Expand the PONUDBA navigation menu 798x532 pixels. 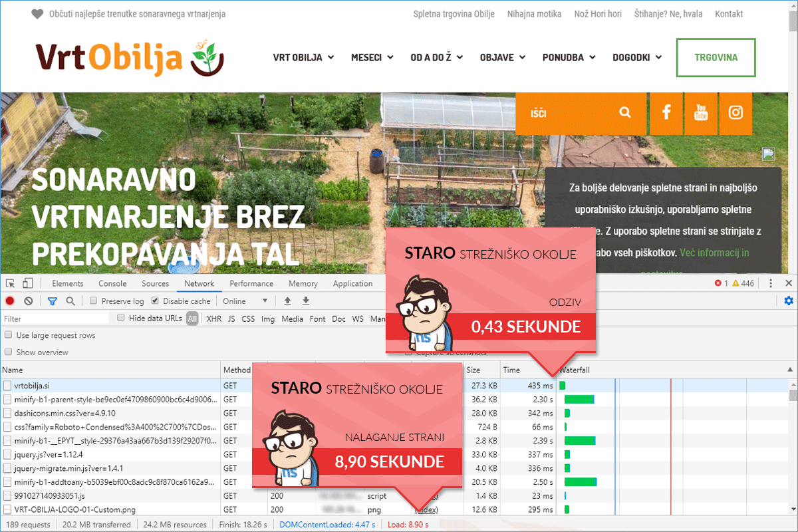tap(569, 58)
